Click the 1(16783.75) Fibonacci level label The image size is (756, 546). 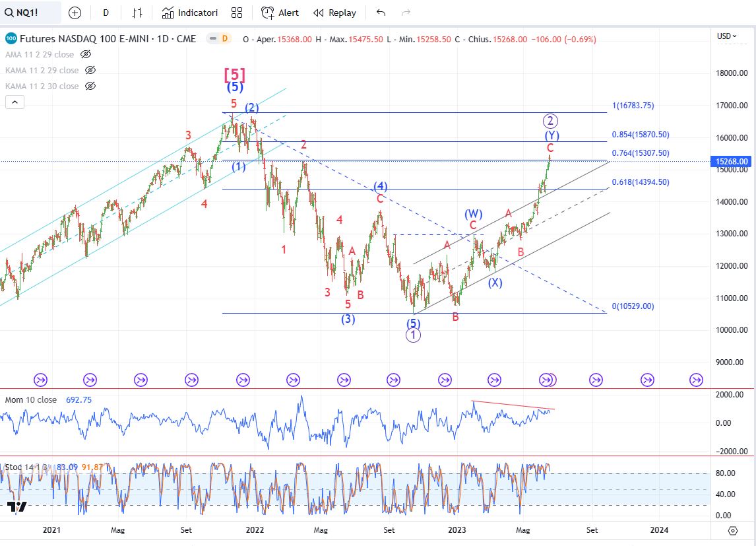point(633,105)
